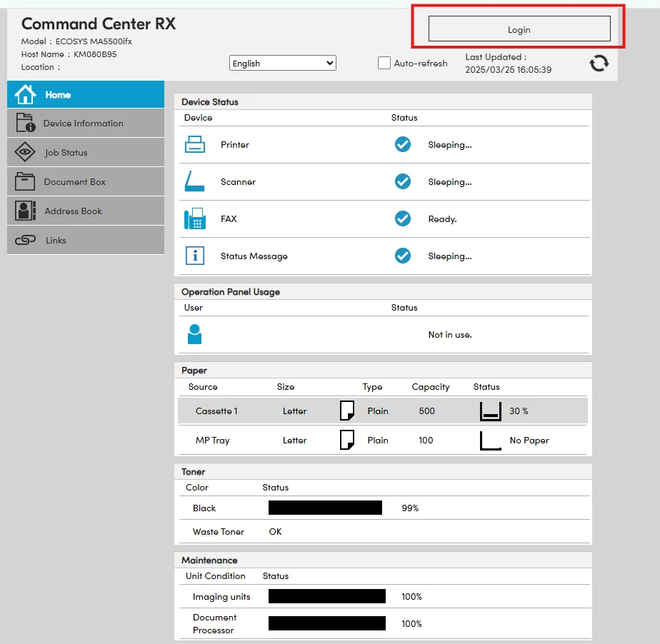
Task: Click the Address Book icon
Action: point(25,211)
